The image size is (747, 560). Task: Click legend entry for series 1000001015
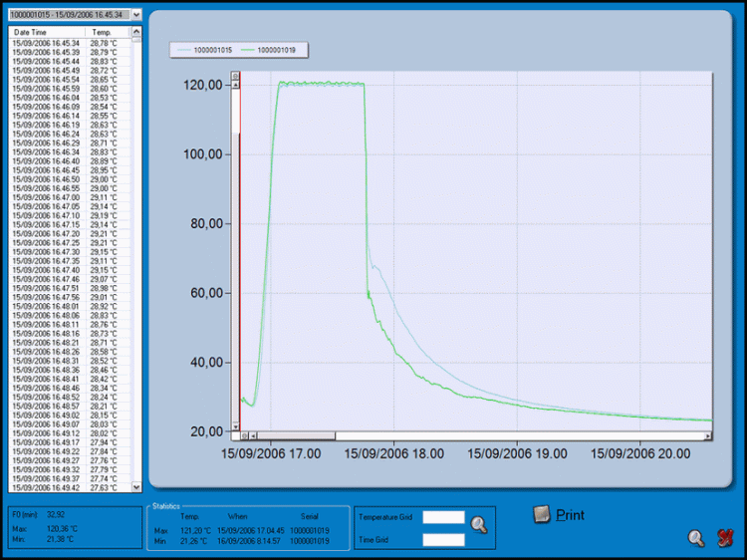(206, 50)
